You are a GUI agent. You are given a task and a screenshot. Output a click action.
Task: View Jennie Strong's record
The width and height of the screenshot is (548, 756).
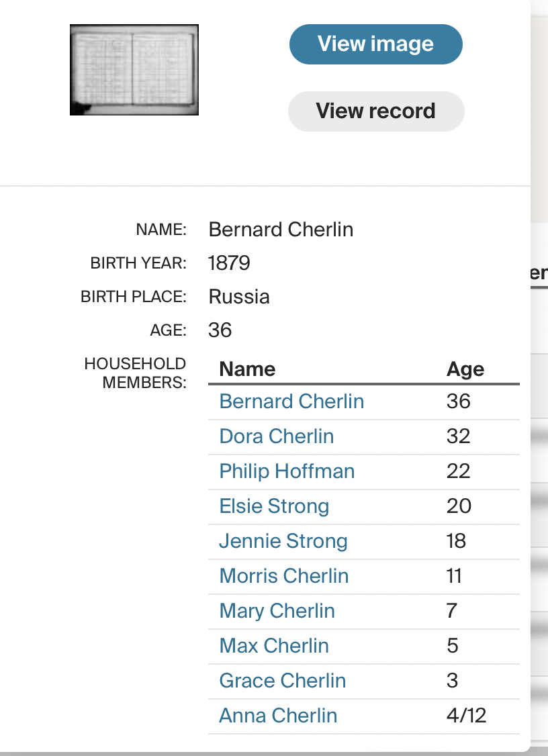pyautogui.click(x=283, y=540)
